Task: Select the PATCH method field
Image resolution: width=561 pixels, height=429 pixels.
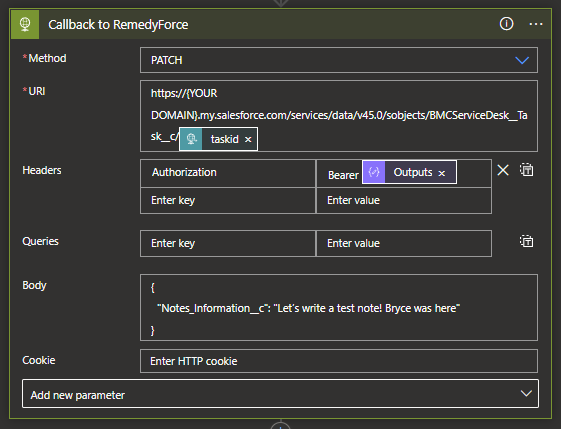Action: pyautogui.click(x=339, y=60)
